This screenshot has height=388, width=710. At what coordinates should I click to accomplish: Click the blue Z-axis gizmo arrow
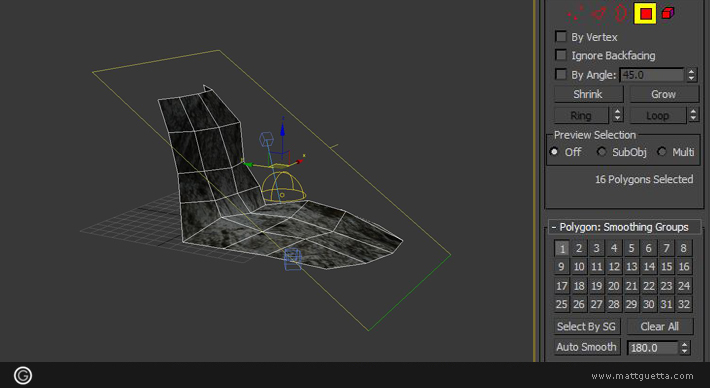[283, 128]
